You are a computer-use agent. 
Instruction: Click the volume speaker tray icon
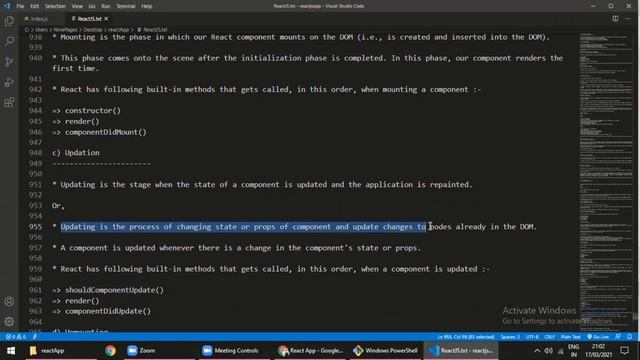point(549,351)
